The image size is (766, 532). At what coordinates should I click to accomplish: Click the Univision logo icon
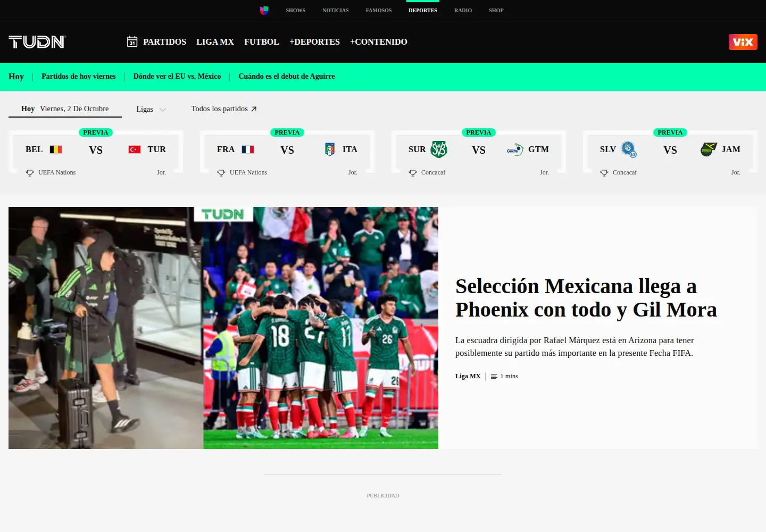[264, 10]
